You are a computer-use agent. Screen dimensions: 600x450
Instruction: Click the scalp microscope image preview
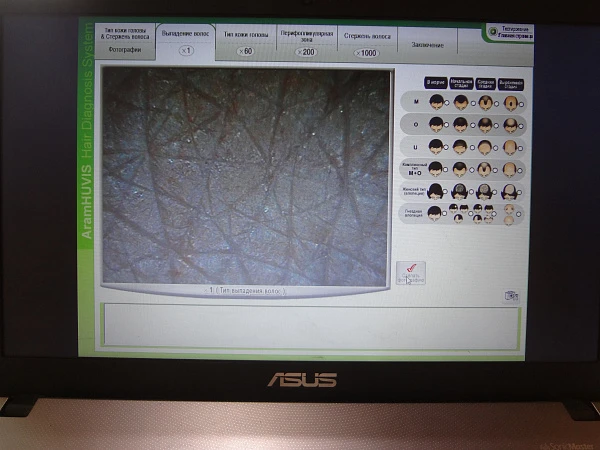(245, 175)
